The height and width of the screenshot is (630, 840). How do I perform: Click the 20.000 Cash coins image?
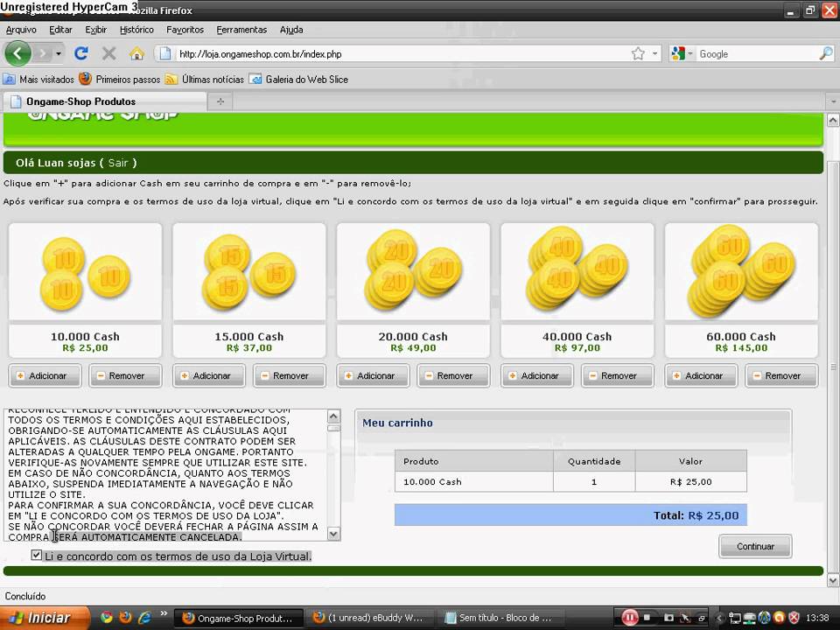pyautogui.click(x=413, y=272)
